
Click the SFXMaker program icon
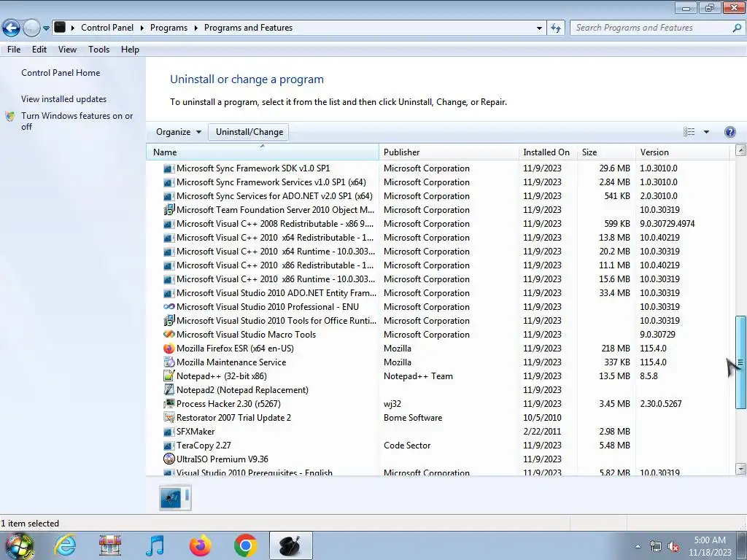pyautogui.click(x=169, y=432)
